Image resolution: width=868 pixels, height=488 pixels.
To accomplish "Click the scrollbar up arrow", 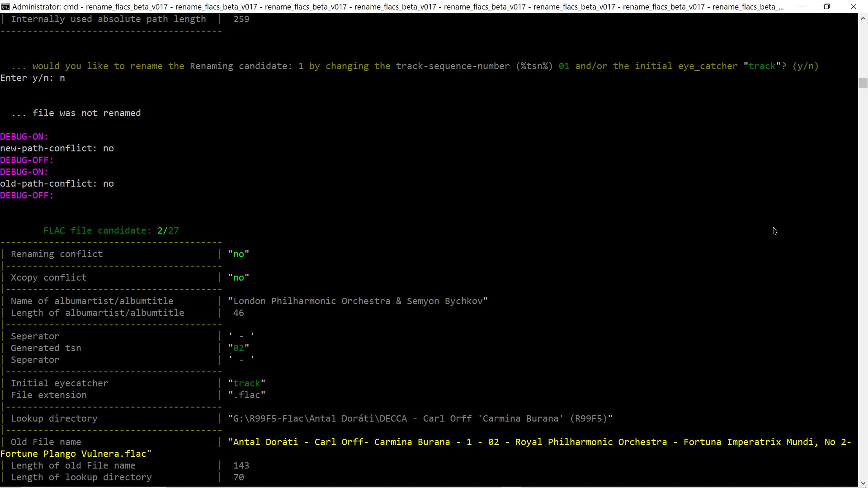I will click(x=863, y=19).
